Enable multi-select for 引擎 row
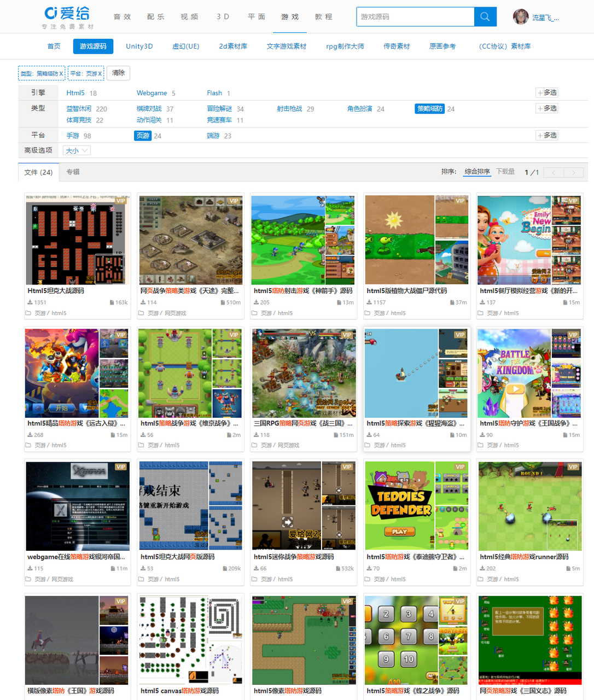The width and height of the screenshot is (594, 700). tap(547, 92)
